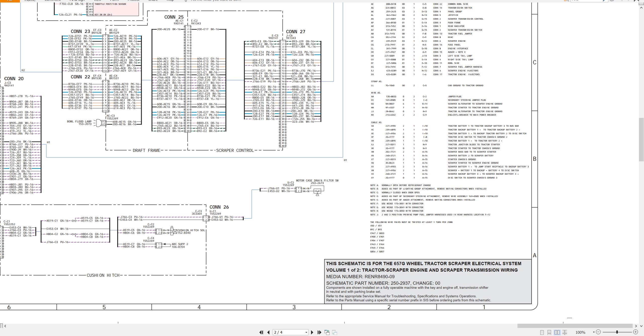The height and width of the screenshot is (336, 644).
Task: Enable single page view mode
Action: coord(542,332)
